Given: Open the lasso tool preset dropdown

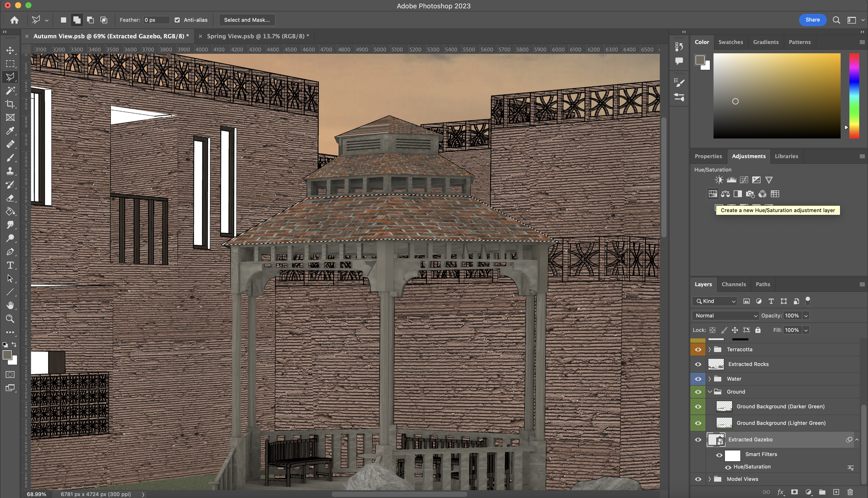Looking at the screenshot, I should [47, 20].
